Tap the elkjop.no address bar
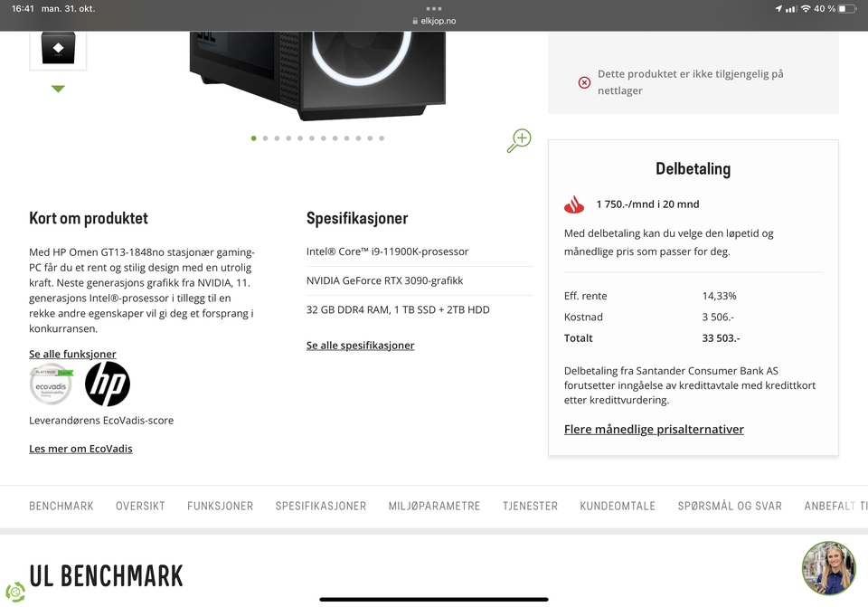 (434, 21)
